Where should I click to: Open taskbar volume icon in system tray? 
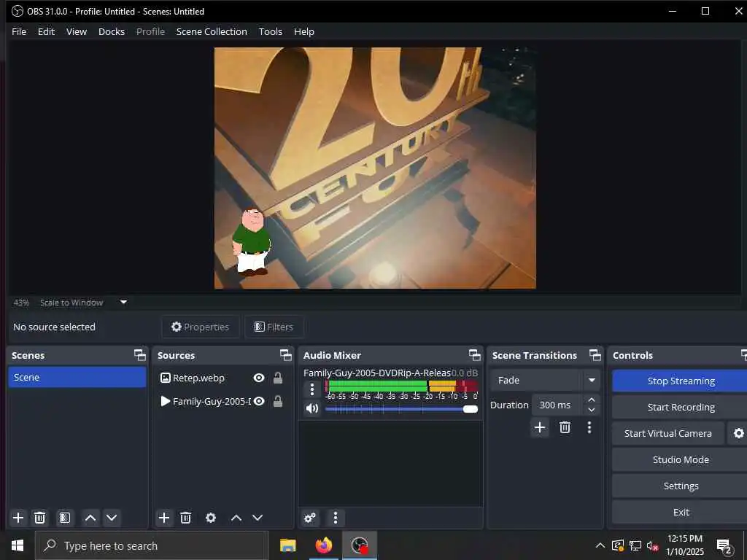[652, 545]
